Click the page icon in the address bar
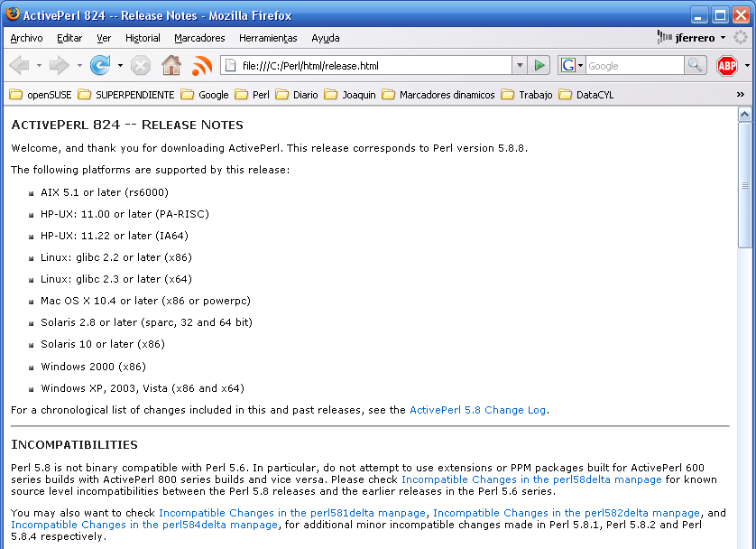756x549 pixels. pyautogui.click(x=231, y=66)
